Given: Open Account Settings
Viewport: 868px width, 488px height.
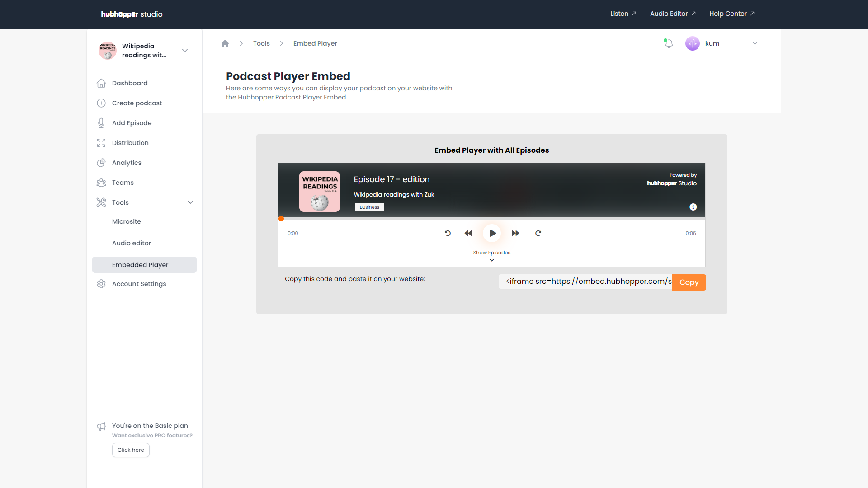Looking at the screenshot, I should point(139,284).
